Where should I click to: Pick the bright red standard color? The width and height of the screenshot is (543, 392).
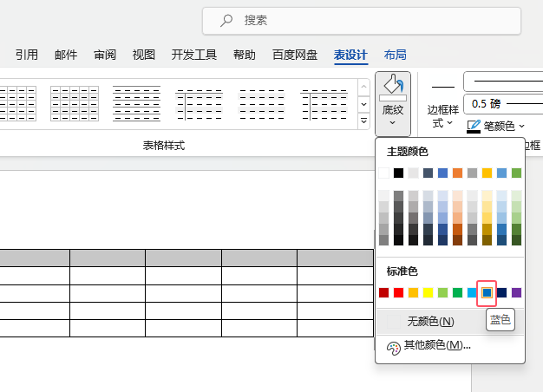tap(399, 292)
